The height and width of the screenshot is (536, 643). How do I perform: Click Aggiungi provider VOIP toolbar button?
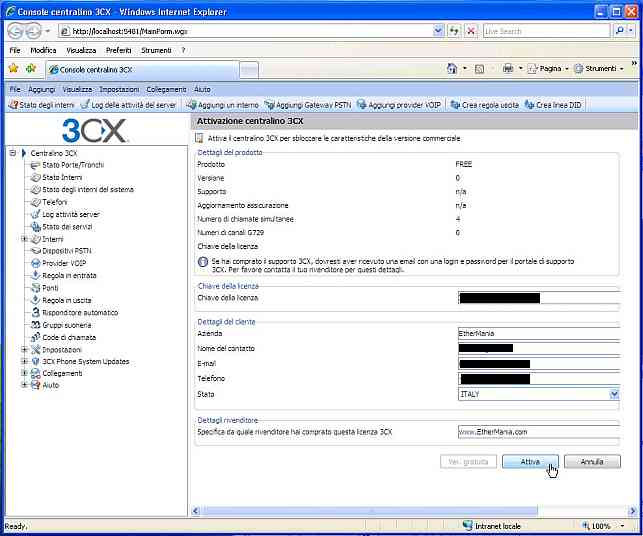[x=399, y=105]
